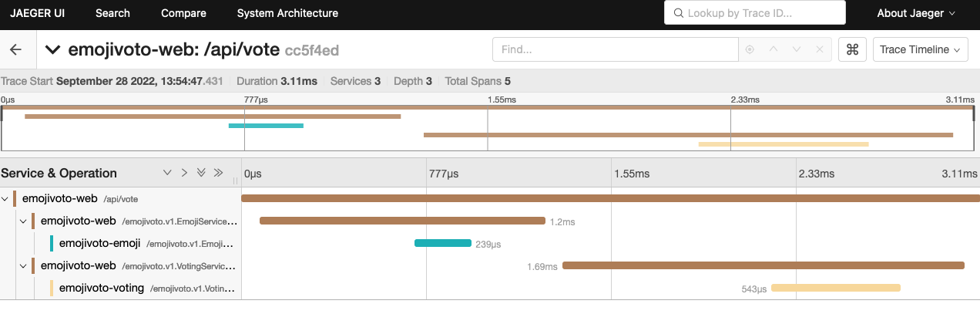Expand all spans with the double down chevron
Image resolution: width=980 pixels, height=314 pixels.
201,173
